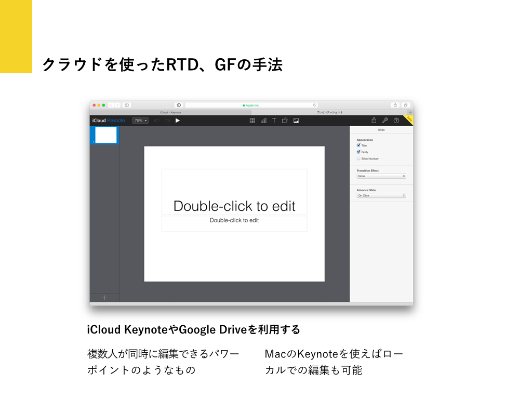532x399 pixels.
Task: Enable the Slide Number checkbox
Action: (x=358, y=158)
